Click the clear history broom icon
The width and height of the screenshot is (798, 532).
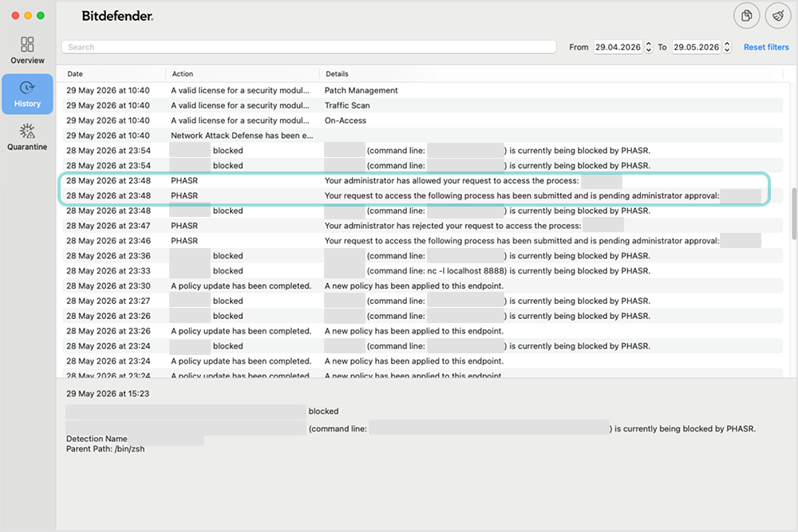click(778, 16)
